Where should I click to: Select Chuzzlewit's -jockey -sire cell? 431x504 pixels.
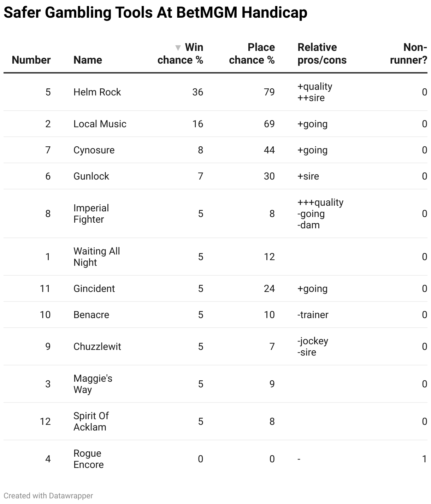click(313, 347)
